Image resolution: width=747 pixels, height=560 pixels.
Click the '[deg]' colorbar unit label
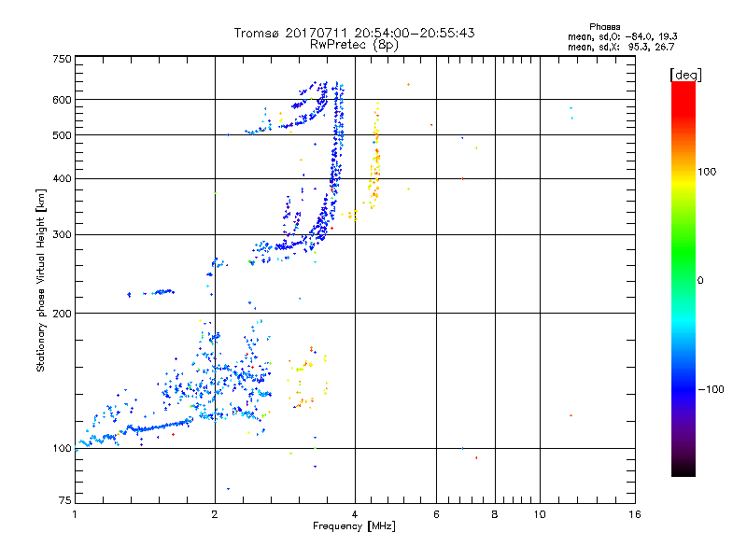(x=685, y=75)
